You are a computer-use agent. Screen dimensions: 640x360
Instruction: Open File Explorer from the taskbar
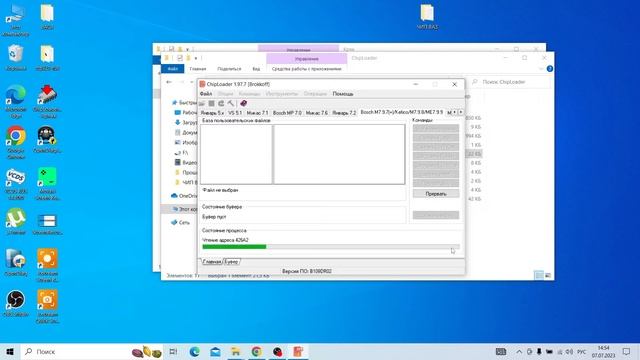click(x=236, y=351)
